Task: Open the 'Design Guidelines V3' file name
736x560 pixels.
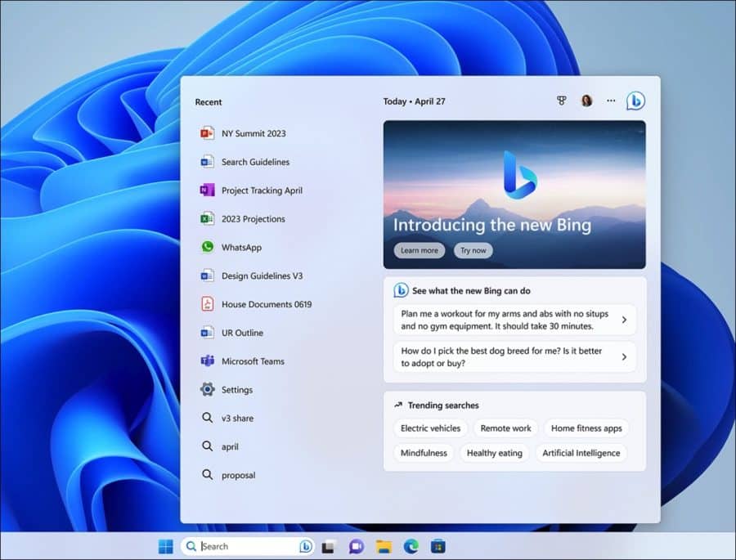Action: (262, 276)
